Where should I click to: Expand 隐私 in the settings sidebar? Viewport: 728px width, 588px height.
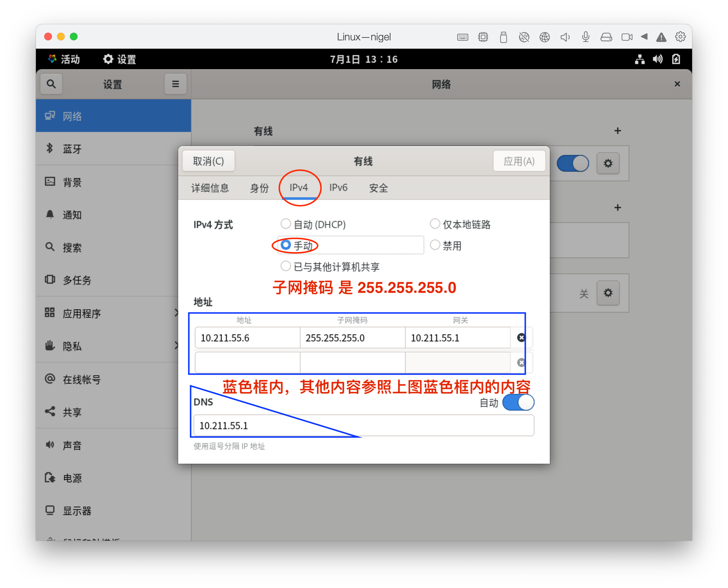click(x=113, y=346)
